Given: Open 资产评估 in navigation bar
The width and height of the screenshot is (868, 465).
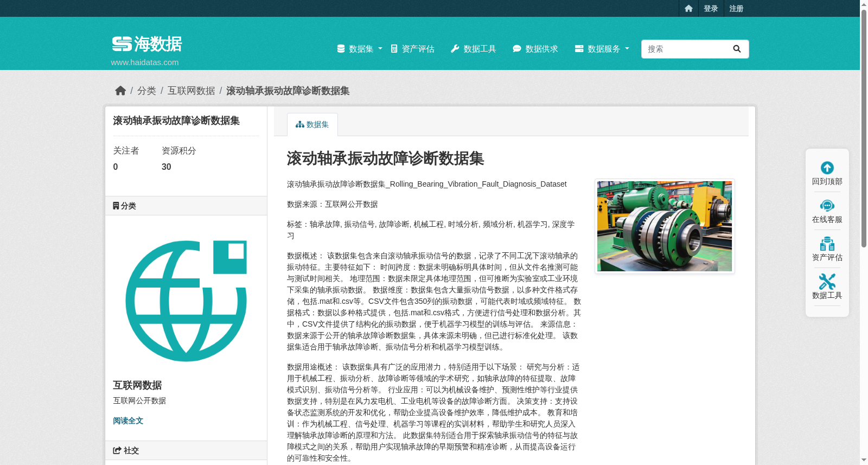Looking at the screenshot, I should (412, 49).
